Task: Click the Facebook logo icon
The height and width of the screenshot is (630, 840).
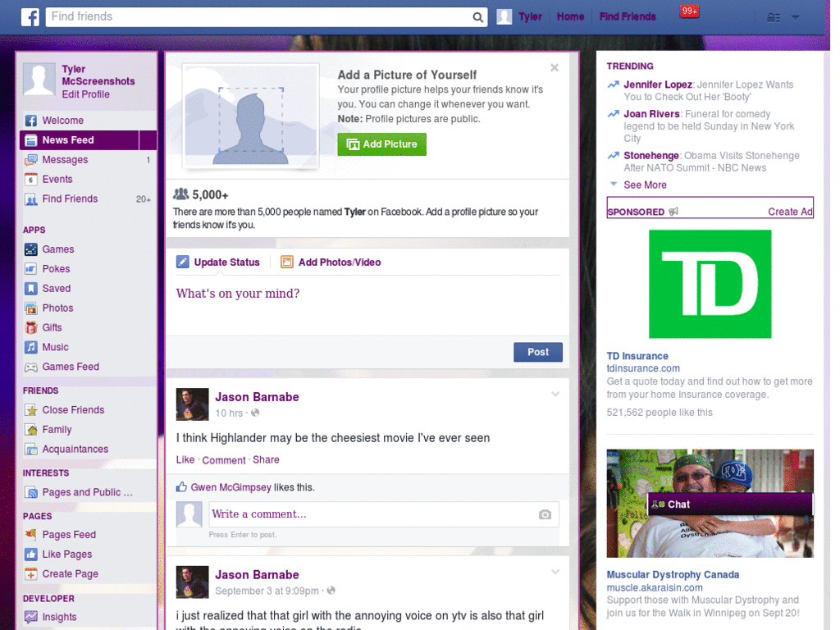Action: 30,16
